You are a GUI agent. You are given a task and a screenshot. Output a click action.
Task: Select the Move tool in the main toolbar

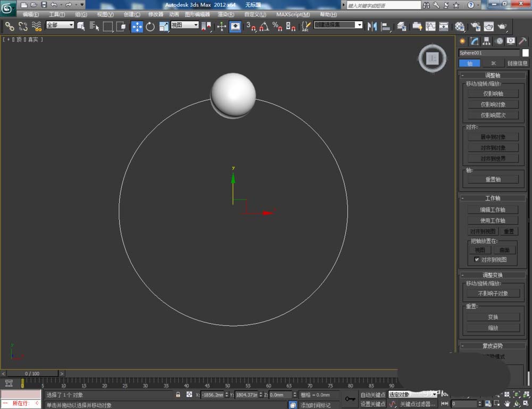137,27
